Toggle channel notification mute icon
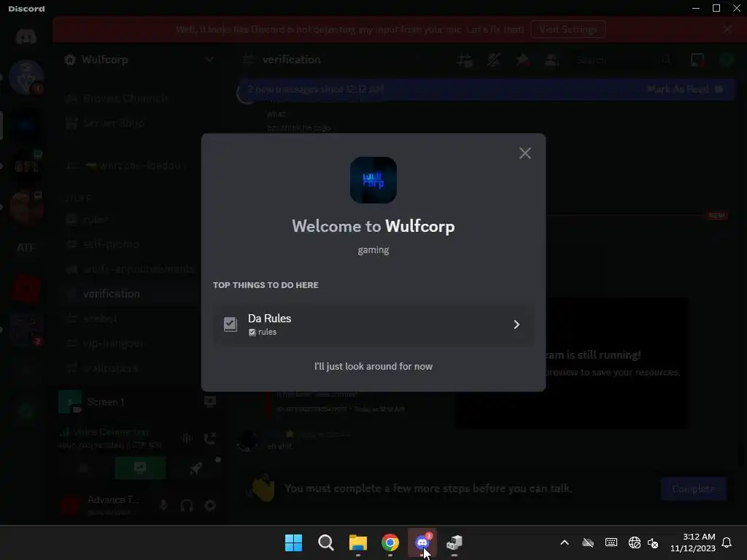The height and width of the screenshot is (560, 747). [x=494, y=60]
